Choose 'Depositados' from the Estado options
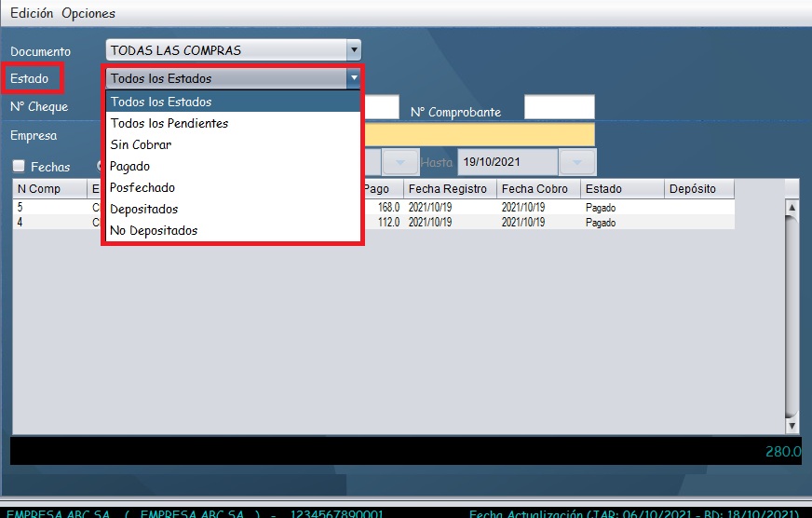Screen dimensions: 812x518 point(143,209)
